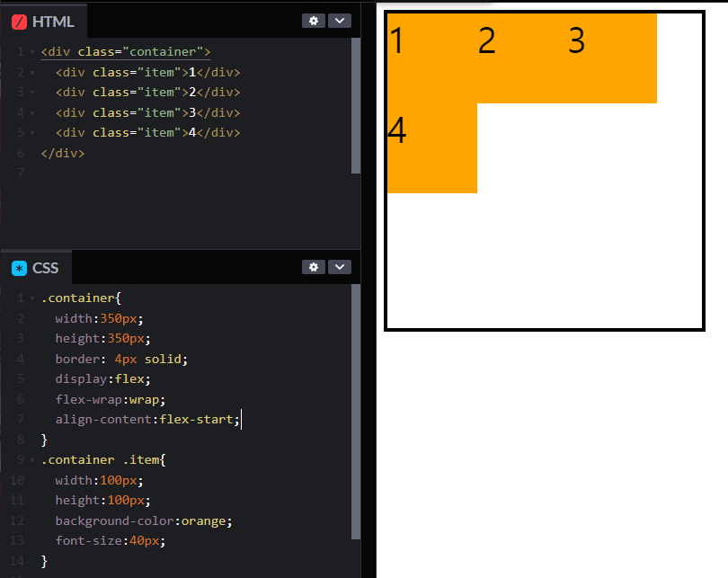Viewport: 728px width, 578px height.
Task: Collapse the fold arrow on HTML line 3
Action: point(32,93)
